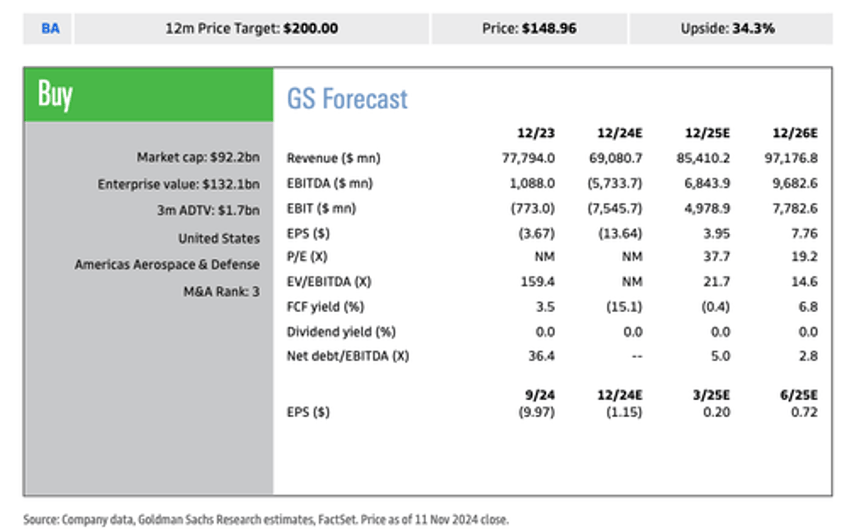
Task: Select EV/EBITDA value 159.4
Action: 538,282
